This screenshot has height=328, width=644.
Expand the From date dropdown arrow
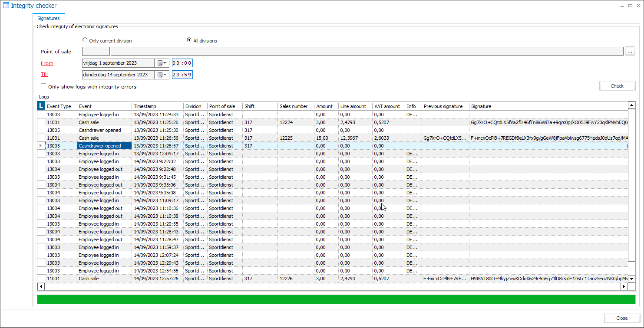click(165, 63)
